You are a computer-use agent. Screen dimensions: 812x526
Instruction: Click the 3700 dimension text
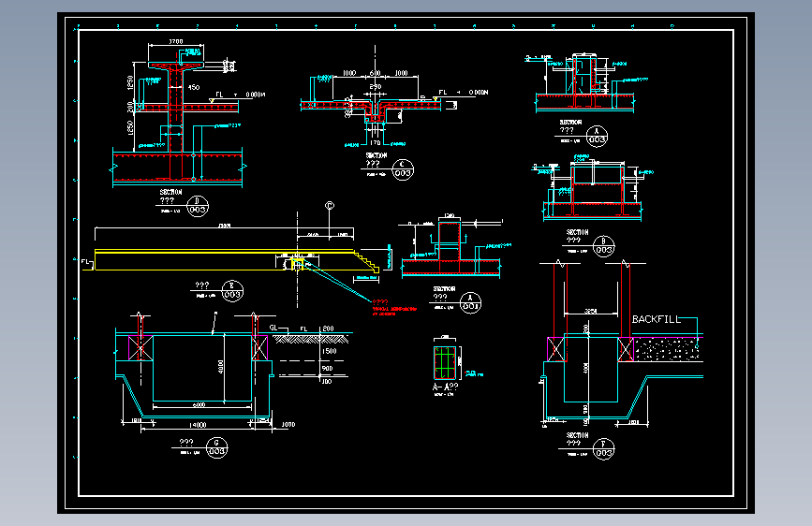coord(176,41)
